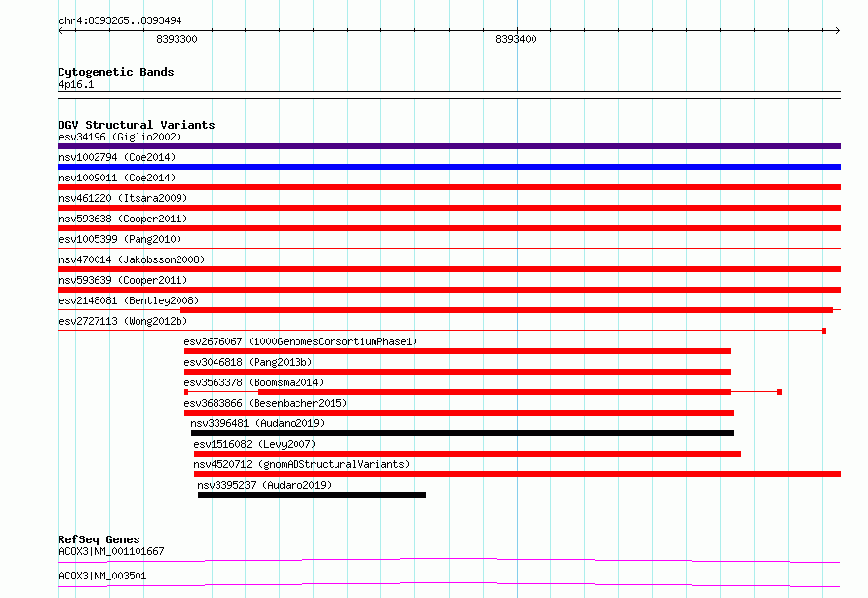Click the esv34196 (Giglio2002) variant label
868x598 pixels.
tap(120, 137)
